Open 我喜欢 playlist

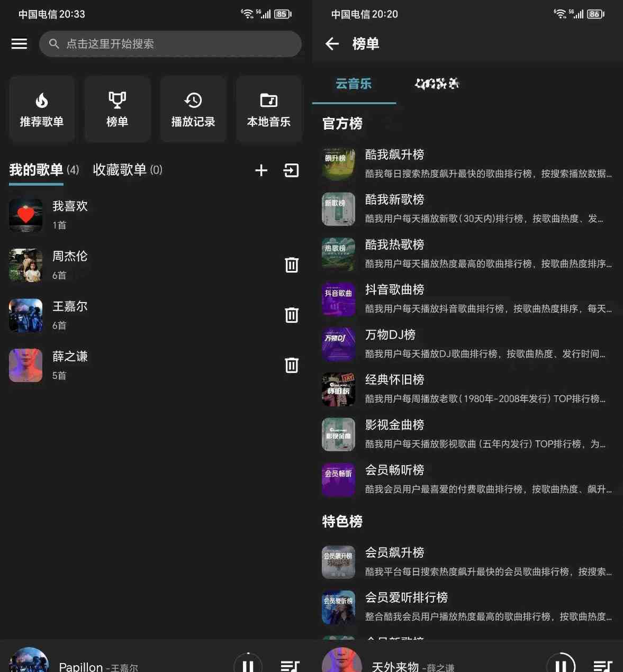point(156,215)
